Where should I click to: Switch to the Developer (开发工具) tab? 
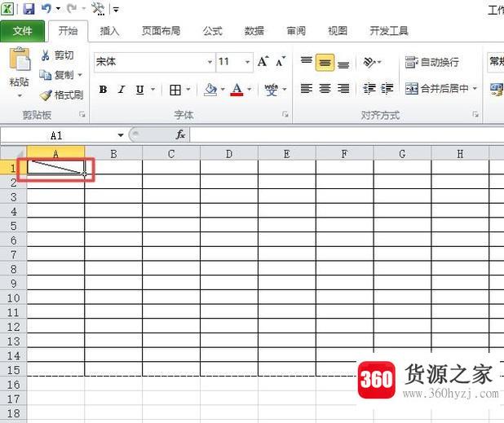389,31
